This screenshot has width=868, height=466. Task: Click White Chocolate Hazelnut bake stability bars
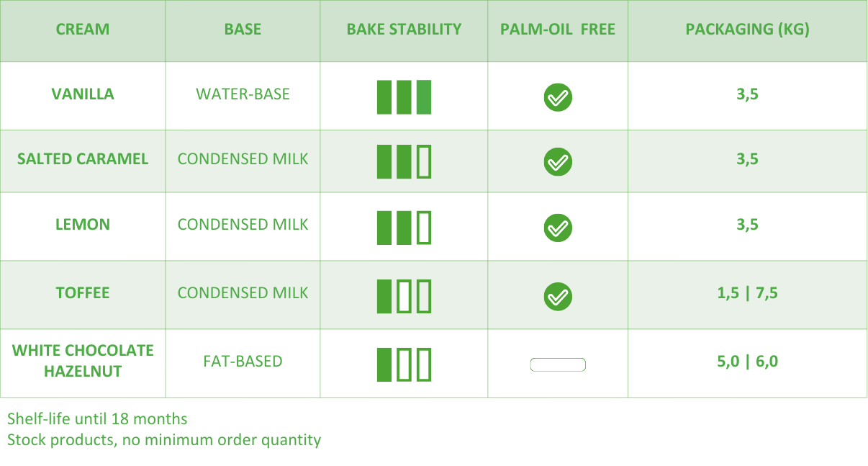coord(404,364)
